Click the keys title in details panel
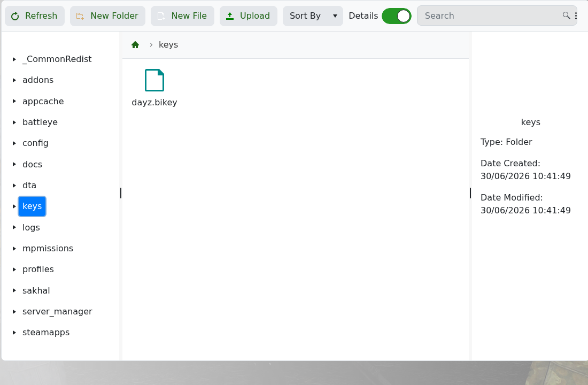Image resolution: width=588 pixels, height=385 pixels. [x=531, y=122]
